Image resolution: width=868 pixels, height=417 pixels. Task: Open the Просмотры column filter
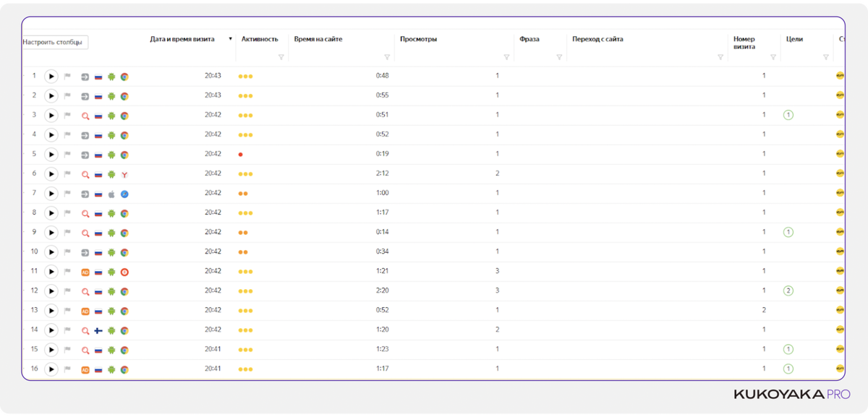[x=506, y=57]
